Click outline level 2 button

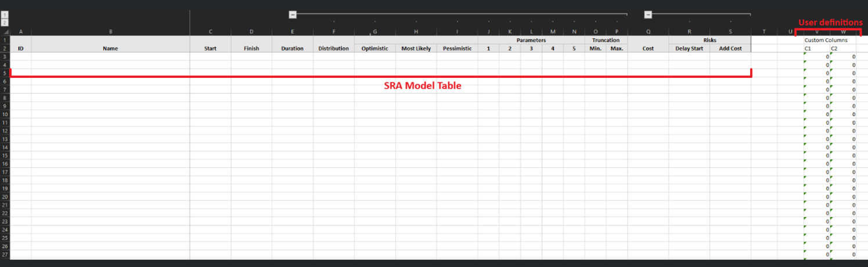click(x=5, y=22)
